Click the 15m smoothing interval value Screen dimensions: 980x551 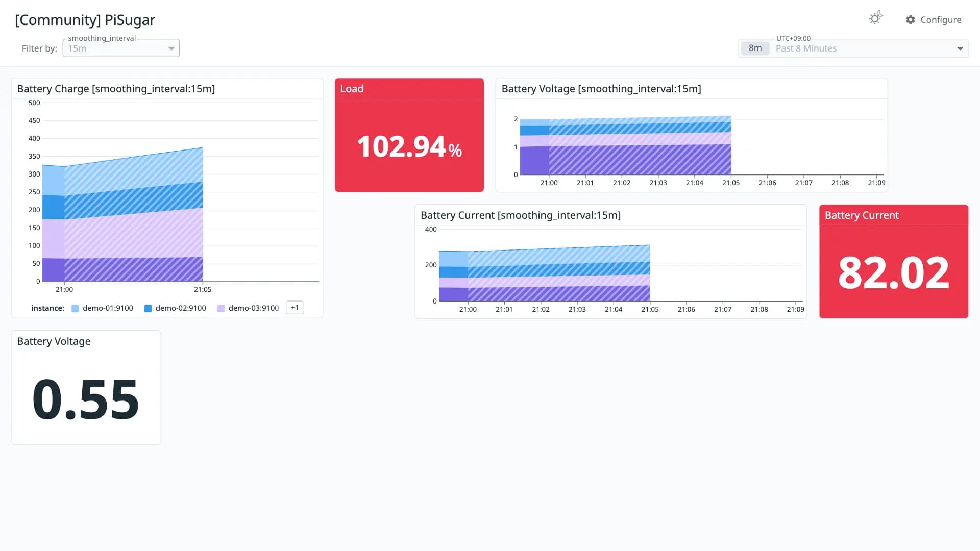[78, 48]
